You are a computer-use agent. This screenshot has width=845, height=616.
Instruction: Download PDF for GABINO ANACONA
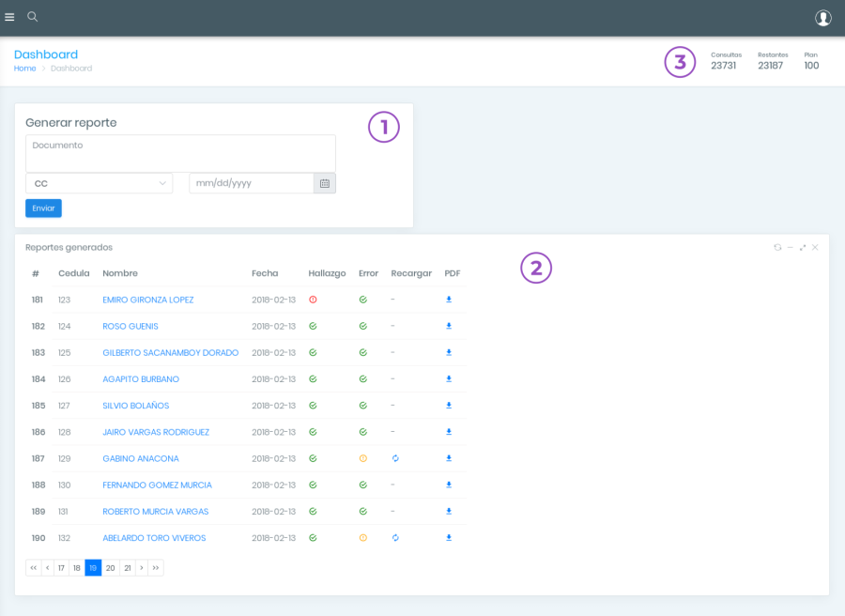tap(449, 458)
